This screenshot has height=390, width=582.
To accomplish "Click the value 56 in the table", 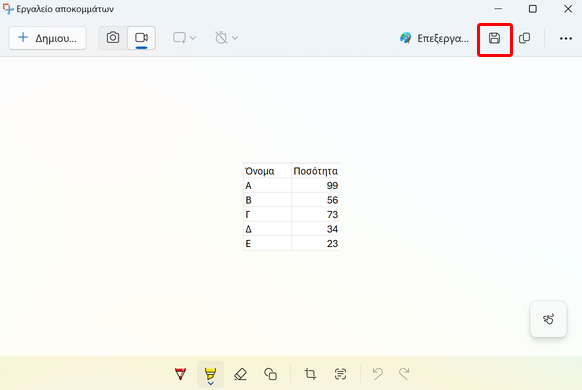I will pos(332,200).
